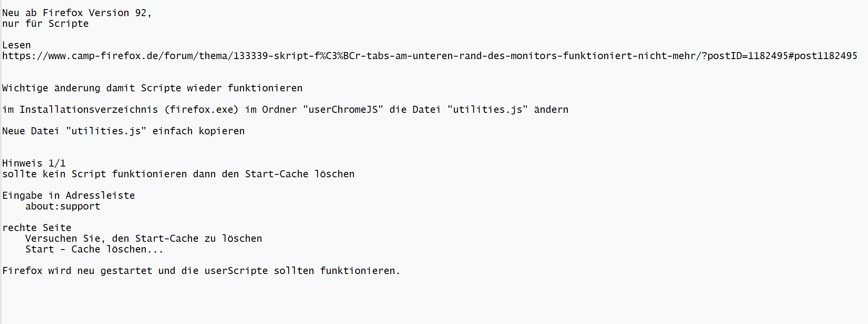Click the quoted folder name "userChromeJS"
868x324 pixels.
[343, 110]
